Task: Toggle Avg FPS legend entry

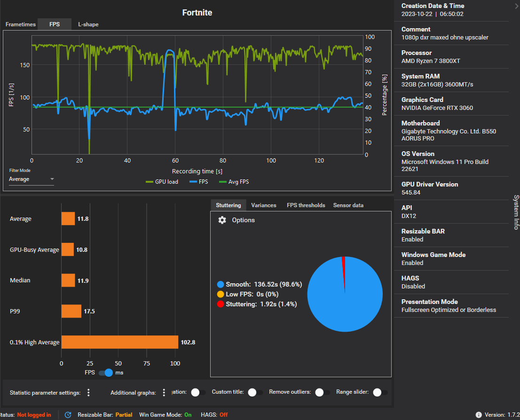Action: click(x=234, y=182)
